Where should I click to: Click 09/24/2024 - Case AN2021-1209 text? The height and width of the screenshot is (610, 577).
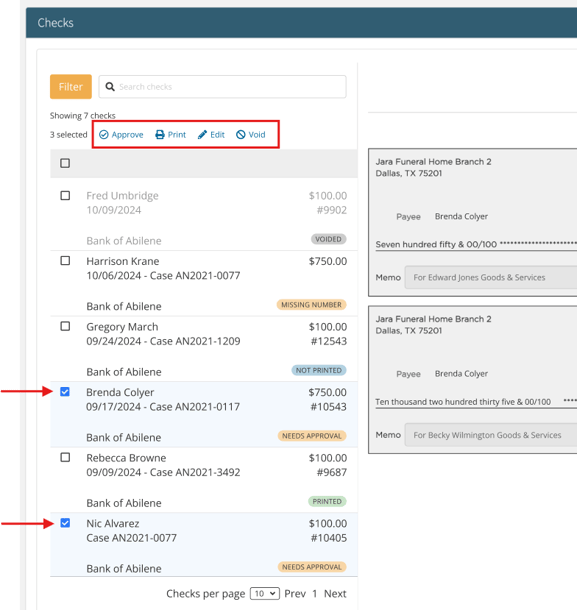point(163,341)
